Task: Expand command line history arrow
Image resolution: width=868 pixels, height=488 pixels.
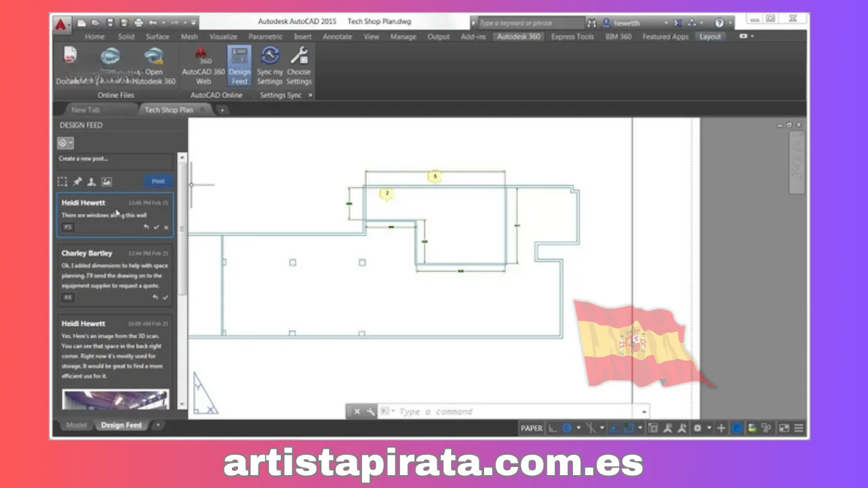Action: pos(644,411)
